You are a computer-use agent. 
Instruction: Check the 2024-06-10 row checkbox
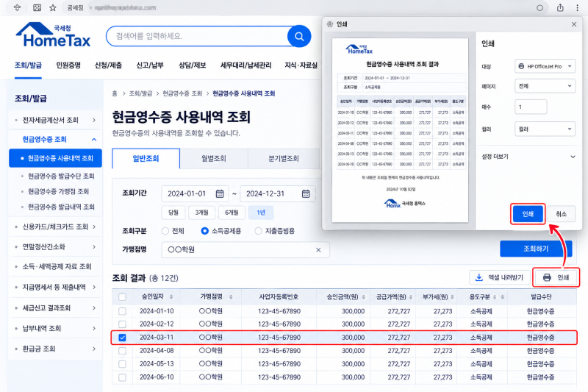pos(122,377)
